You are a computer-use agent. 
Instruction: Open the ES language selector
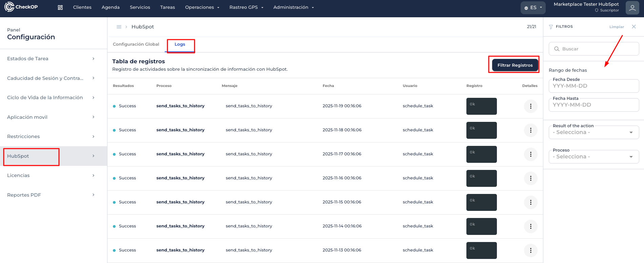533,7
